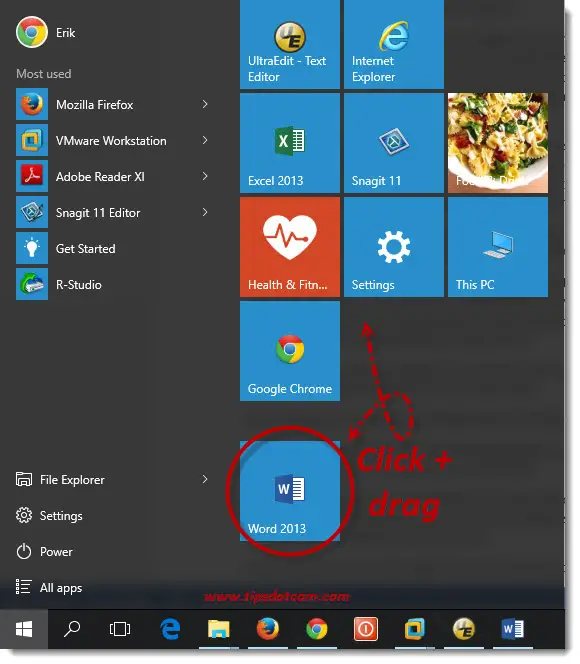Show the All apps list

(49, 588)
